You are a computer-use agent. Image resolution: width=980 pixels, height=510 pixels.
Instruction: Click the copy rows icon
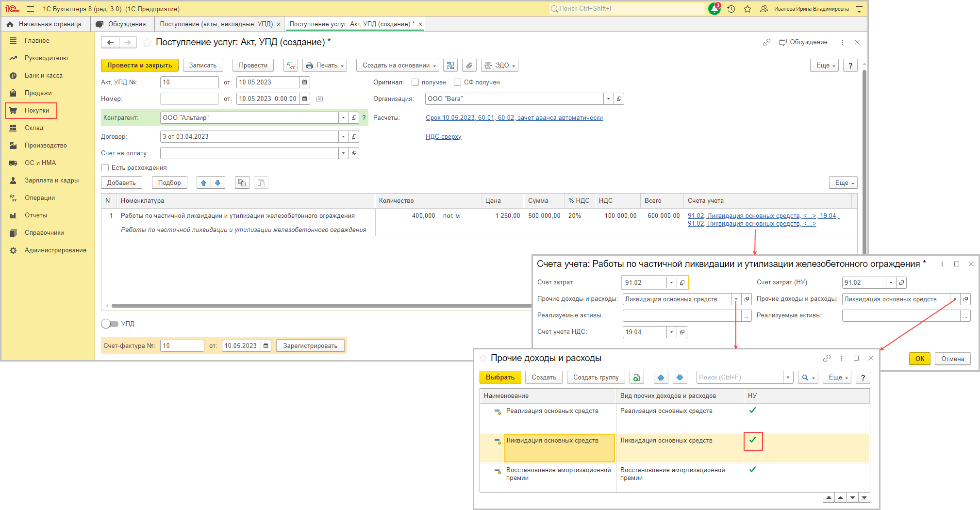[242, 183]
